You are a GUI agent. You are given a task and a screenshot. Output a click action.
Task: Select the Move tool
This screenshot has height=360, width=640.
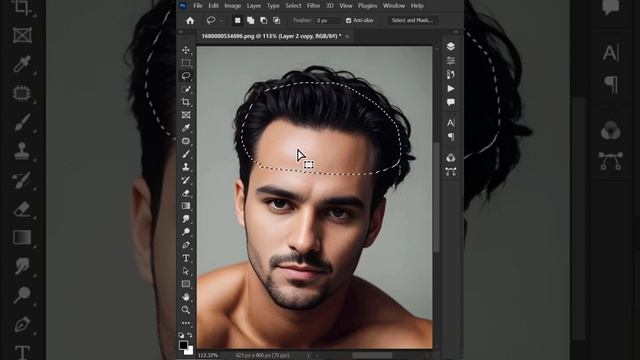(186, 50)
